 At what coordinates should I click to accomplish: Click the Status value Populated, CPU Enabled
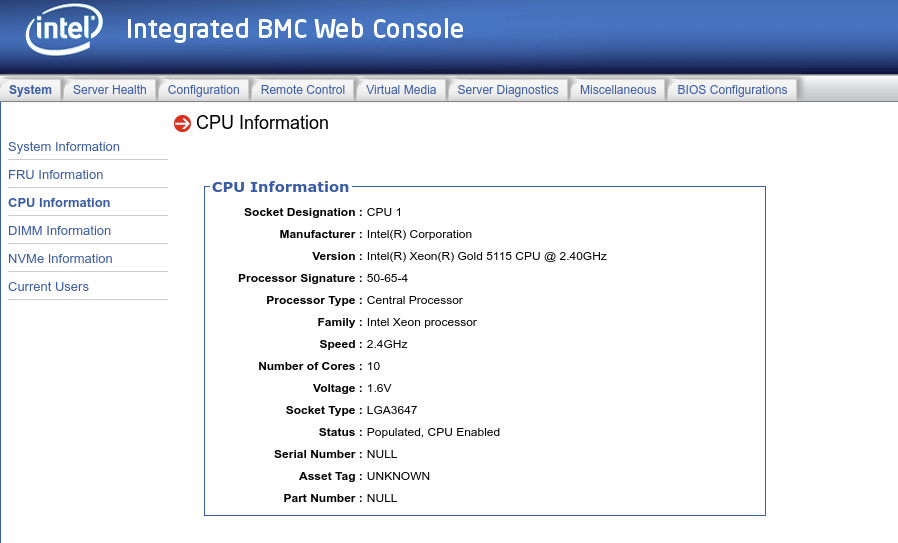[433, 432]
